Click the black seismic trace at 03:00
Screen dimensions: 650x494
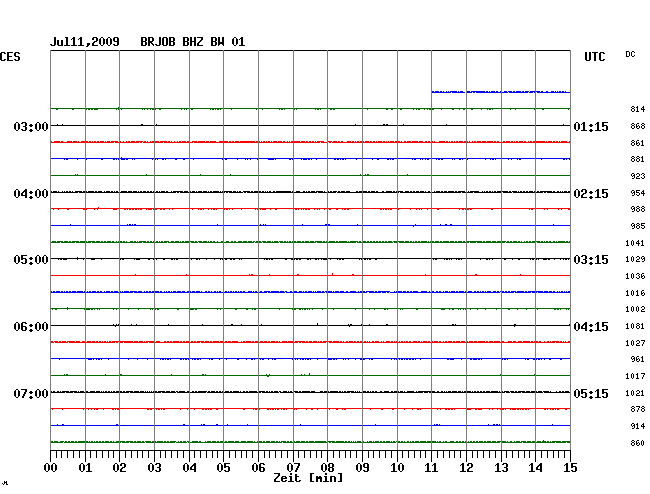point(310,125)
